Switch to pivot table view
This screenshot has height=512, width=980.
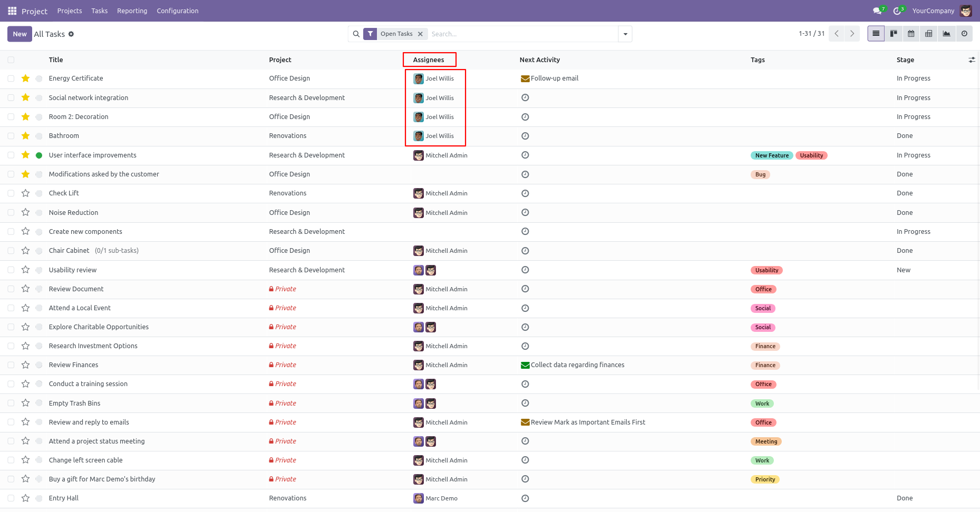[x=929, y=34]
